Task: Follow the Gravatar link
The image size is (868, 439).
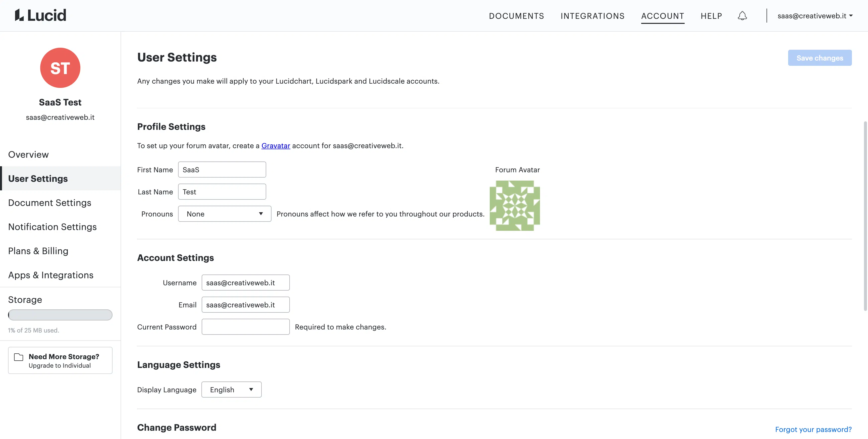Action: [x=276, y=146]
